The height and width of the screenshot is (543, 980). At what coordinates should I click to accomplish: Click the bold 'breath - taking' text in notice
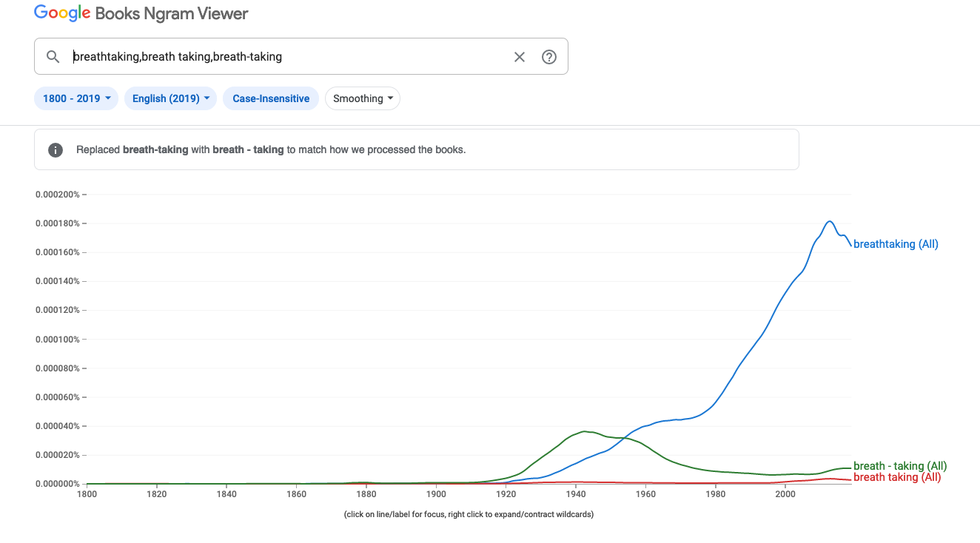click(248, 149)
